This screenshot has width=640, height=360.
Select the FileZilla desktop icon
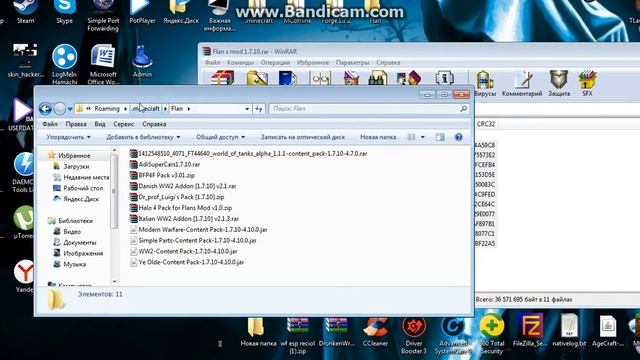click(x=530, y=331)
